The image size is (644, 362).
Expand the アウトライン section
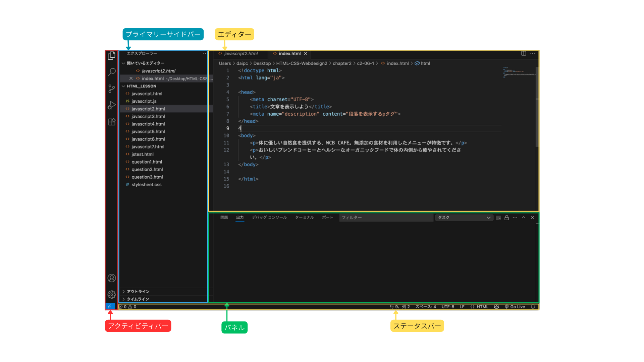click(138, 292)
